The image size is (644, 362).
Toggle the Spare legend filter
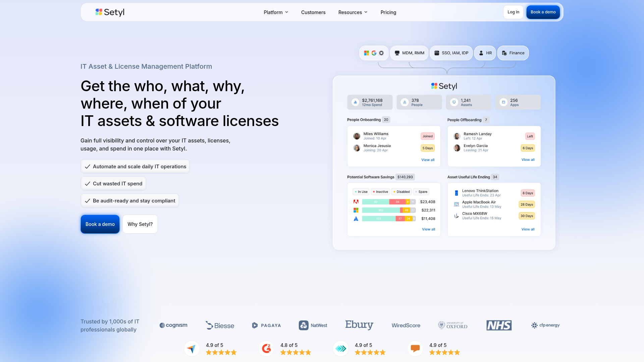421,192
